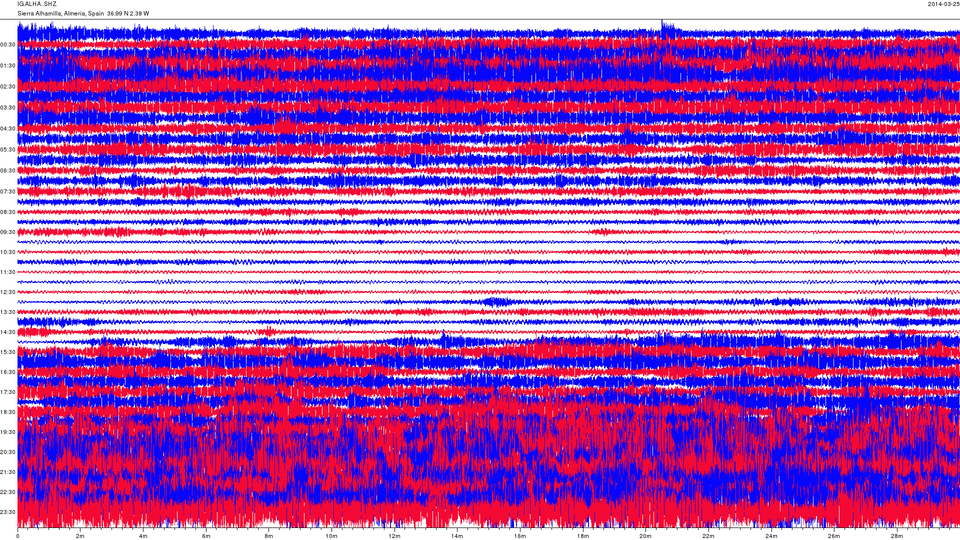Click the '8m' minute axis label

[x=269, y=536]
